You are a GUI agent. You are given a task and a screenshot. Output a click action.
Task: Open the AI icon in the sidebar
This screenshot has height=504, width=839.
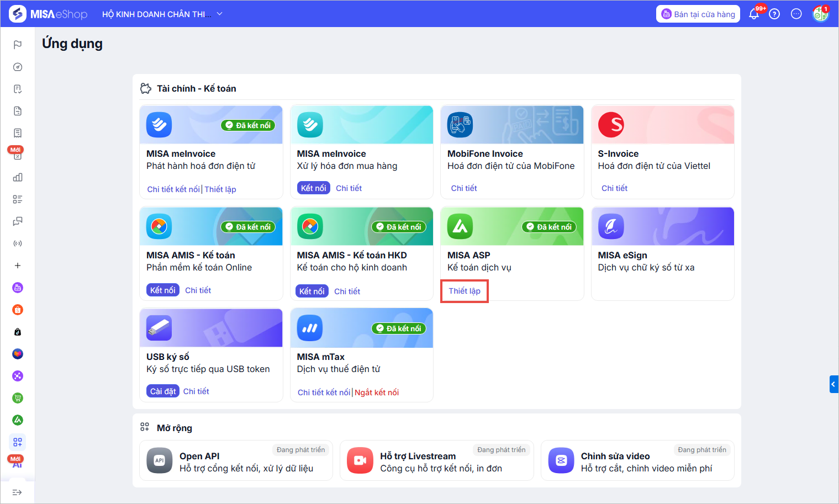[18, 464]
